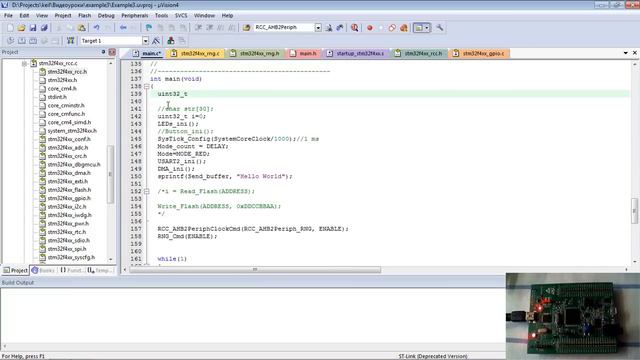This screenshot has height=360, width=640.
Task: Insert a breakpoint with red dot icon
Action: (370, 28)
